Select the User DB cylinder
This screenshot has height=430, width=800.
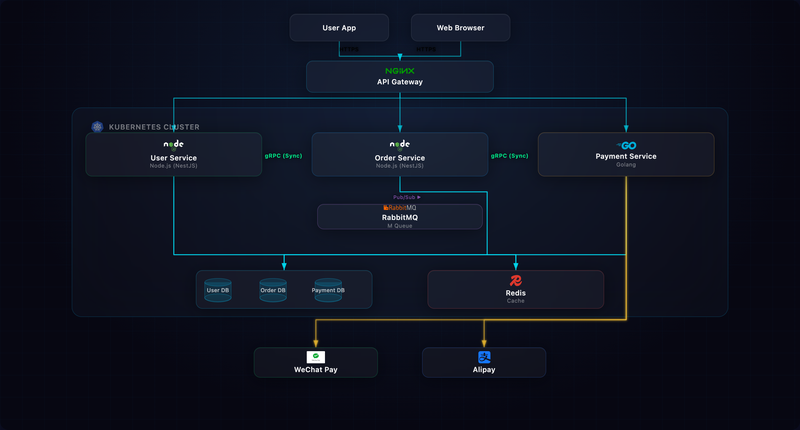pyautogui.click(x=218, y=290)
